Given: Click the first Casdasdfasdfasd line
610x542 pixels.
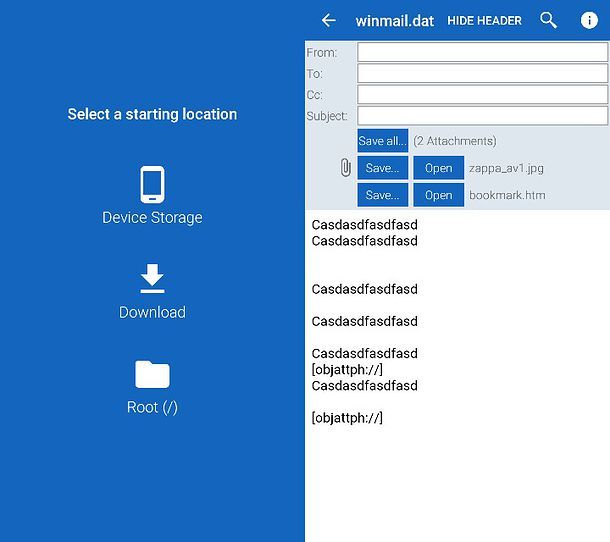Looking at the screenshot, I should [365, 225].
